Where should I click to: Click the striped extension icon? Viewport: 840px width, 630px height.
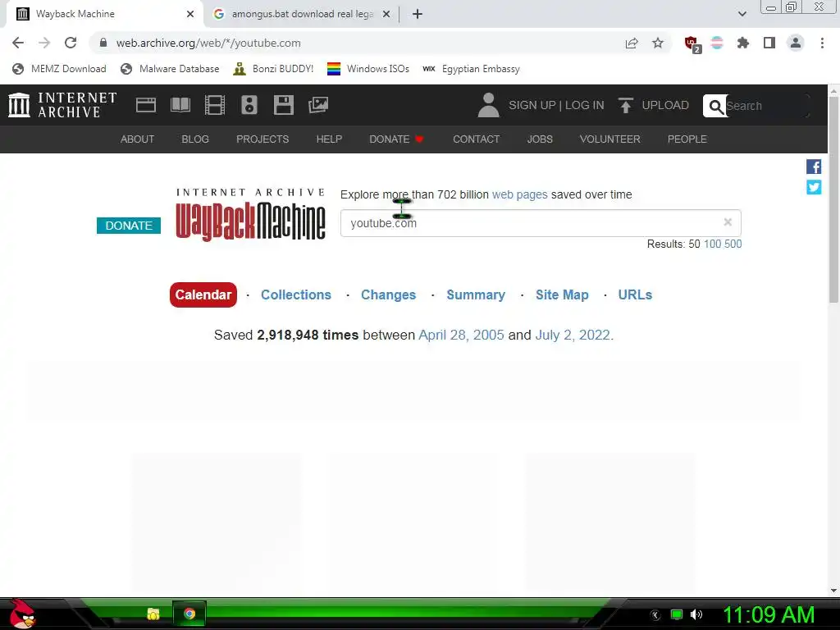pyautogui.click(x=717, y=43)
